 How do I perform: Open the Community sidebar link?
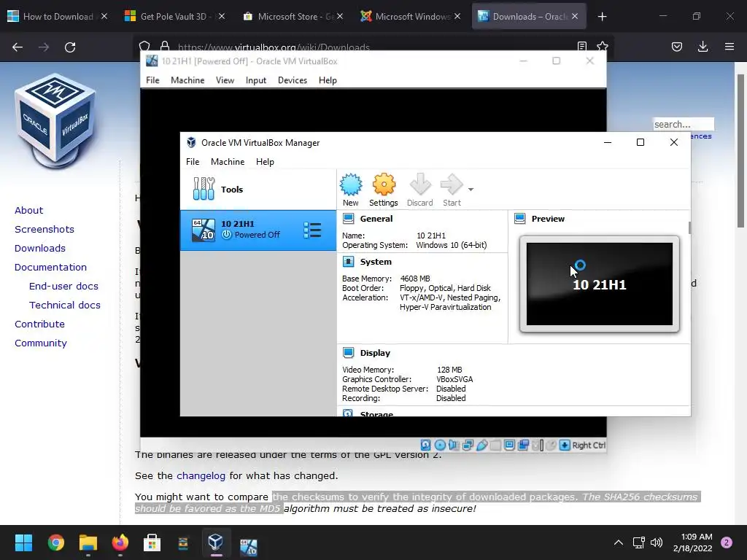[41, 343]
